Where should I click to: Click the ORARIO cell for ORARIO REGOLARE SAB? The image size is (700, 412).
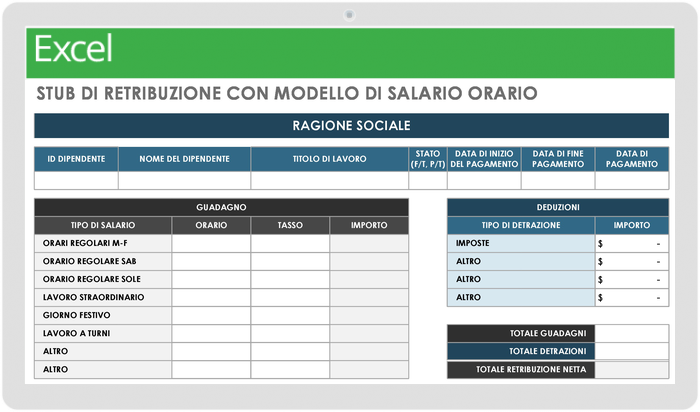211,262
